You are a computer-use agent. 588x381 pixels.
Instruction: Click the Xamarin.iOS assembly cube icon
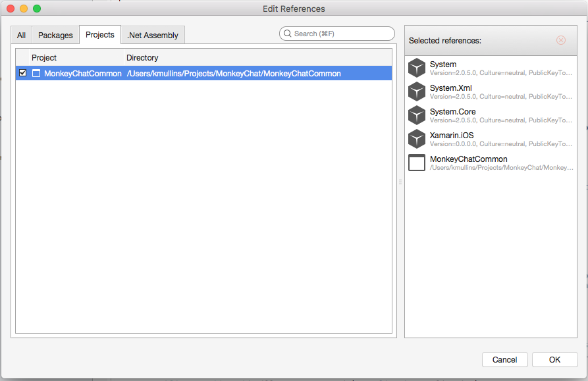click(416, 138)
